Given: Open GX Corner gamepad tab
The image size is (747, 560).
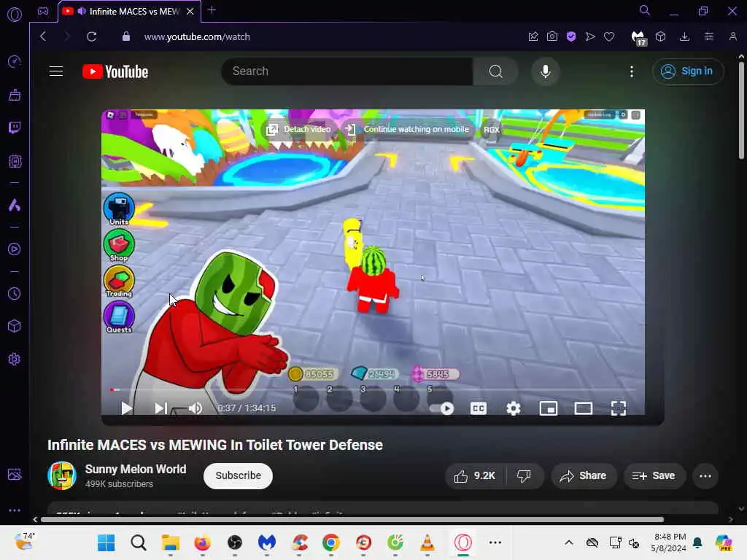Looking at the screenshot, I should coord(43,11).
